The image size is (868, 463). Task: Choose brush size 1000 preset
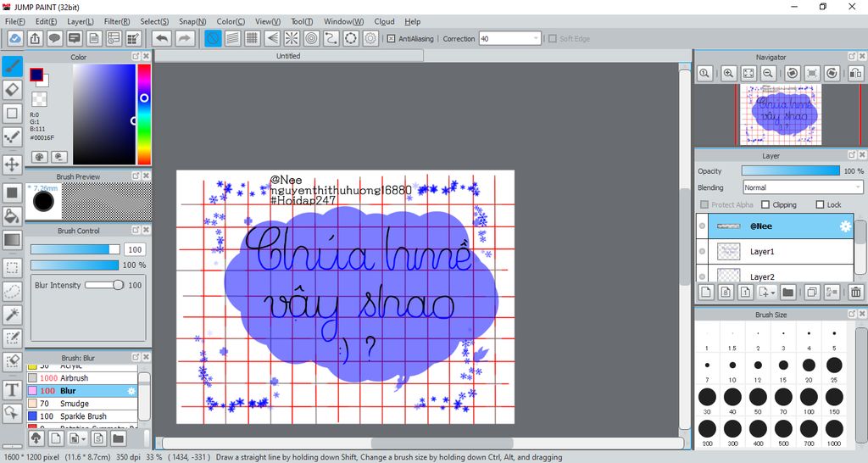click(x=834, y=433)
